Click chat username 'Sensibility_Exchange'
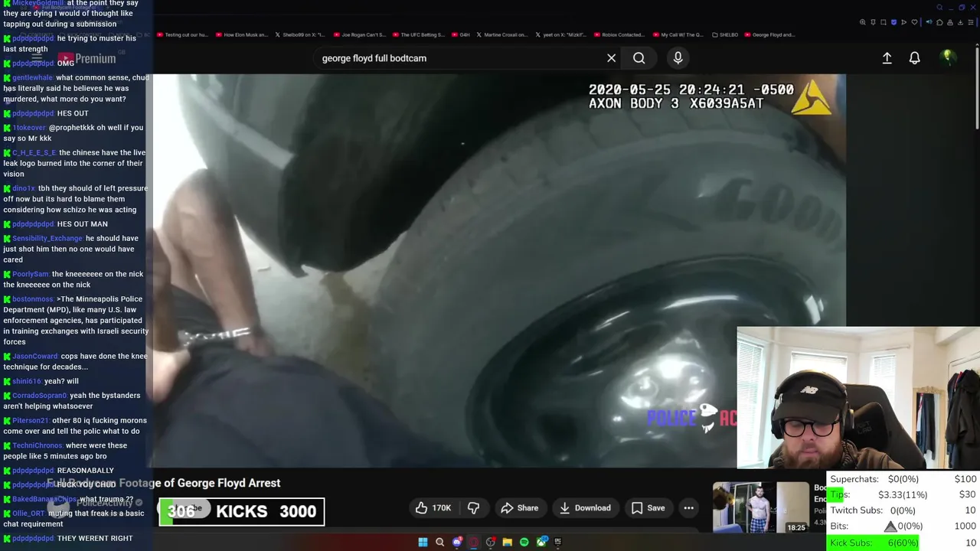 pos(47,239)
